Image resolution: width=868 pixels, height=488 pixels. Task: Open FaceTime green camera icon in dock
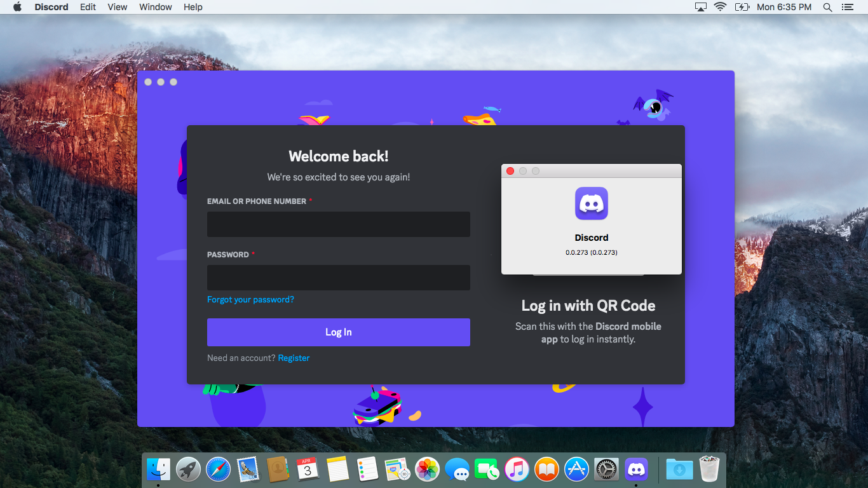487,470
